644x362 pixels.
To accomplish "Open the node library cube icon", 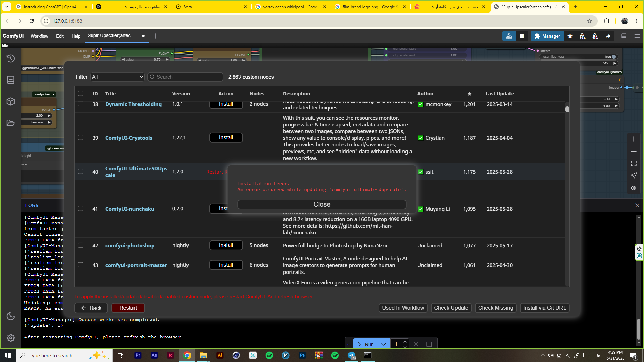I will pyautogui.click(x=11, y=101).
